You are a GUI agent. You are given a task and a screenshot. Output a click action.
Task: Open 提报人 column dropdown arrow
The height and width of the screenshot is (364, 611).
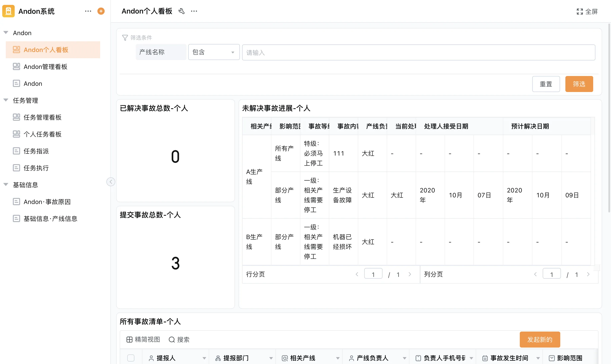[204, 358]
